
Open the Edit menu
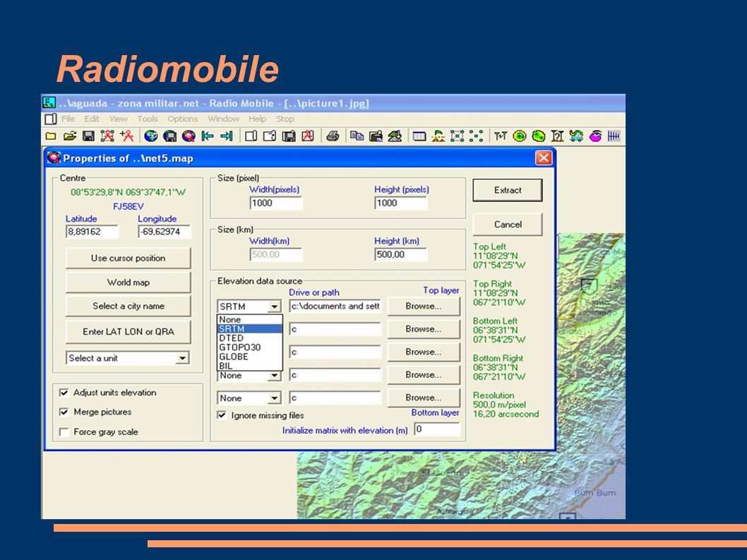[x=92, y=119]
